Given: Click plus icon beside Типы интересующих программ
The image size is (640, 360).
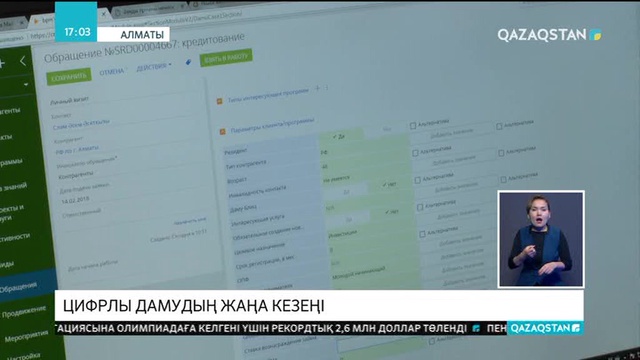Looking at the screenshot, I should pyautogui.click(x=317, y=88).
